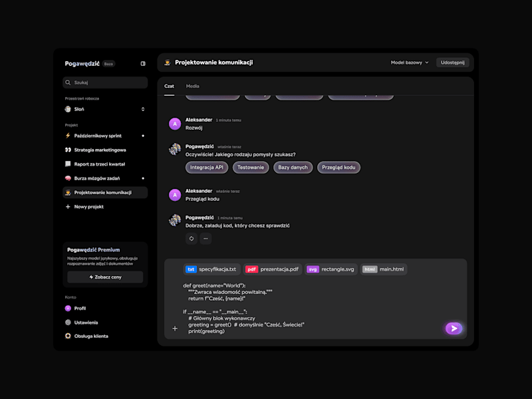Click the Obsługa klienta lifebuoy icon
532x399 pixels.
(68, 336)
